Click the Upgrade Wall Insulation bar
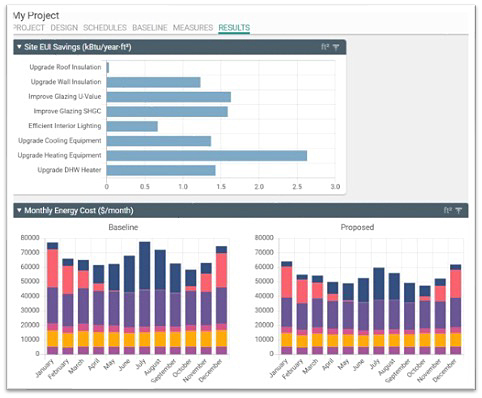 (154, 82)
